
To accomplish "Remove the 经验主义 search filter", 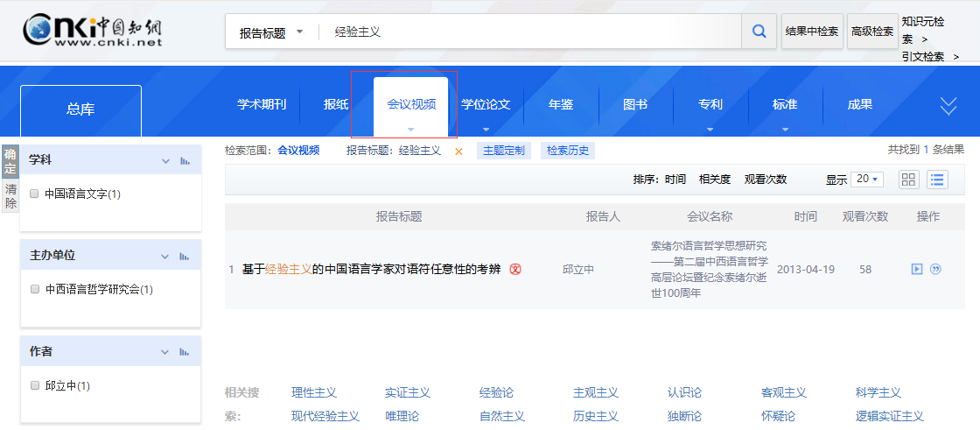I will point(458,152).
